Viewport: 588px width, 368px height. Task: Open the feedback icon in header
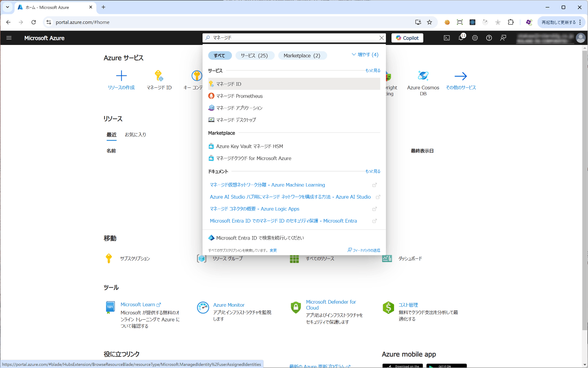[503, 38]
